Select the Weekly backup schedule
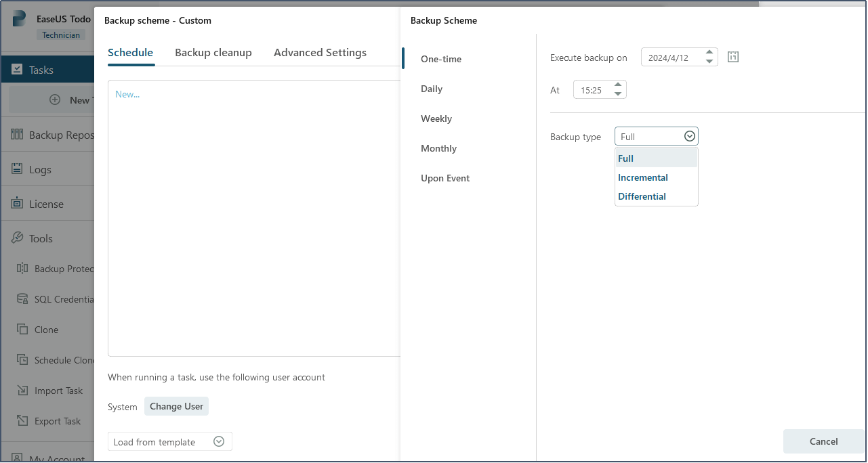868x463 pixels. pos(436,118)
